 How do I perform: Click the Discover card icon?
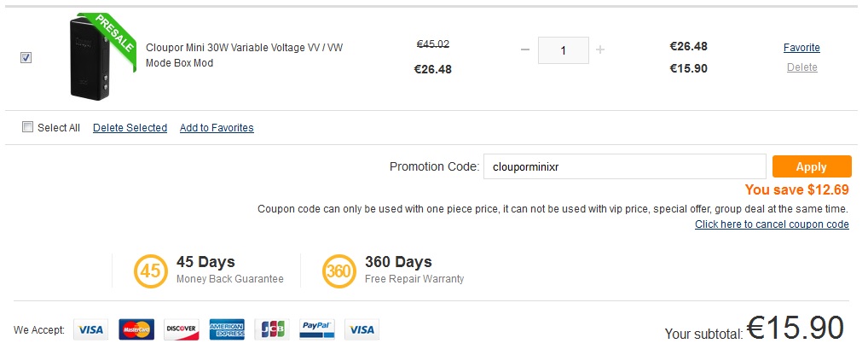(181, 329)
